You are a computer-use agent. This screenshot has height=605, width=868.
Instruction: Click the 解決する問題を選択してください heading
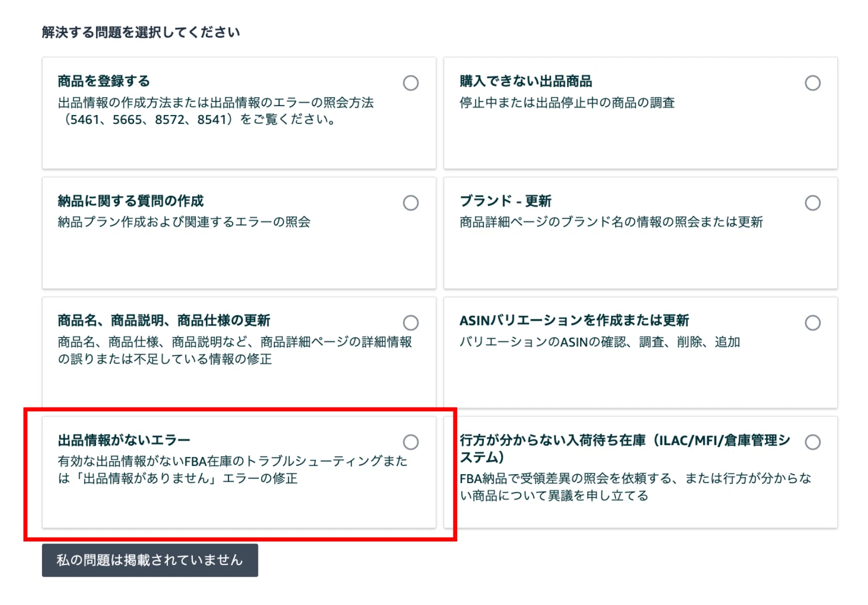[141, 33]
